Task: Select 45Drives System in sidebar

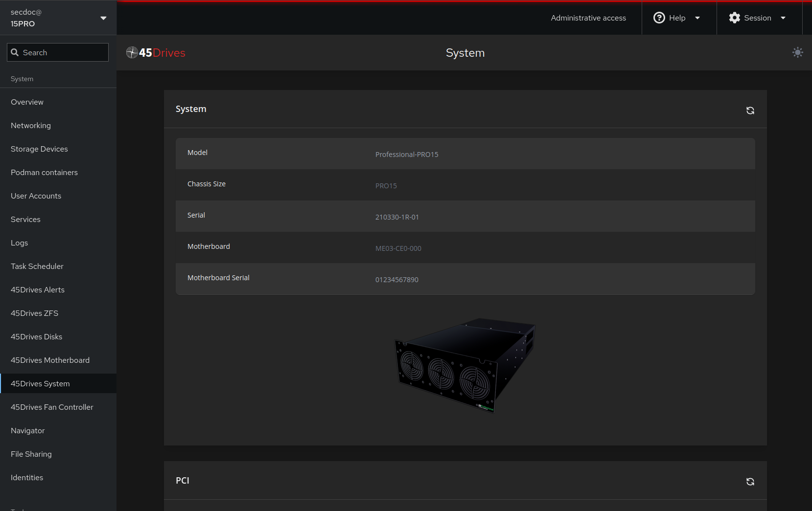Action: tap(58, 383)
